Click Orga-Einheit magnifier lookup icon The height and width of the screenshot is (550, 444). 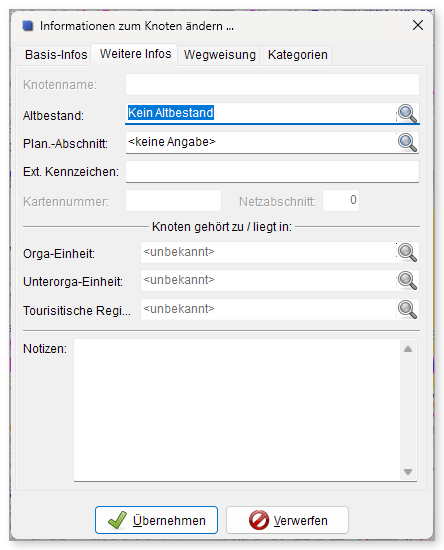click(407, 253)
